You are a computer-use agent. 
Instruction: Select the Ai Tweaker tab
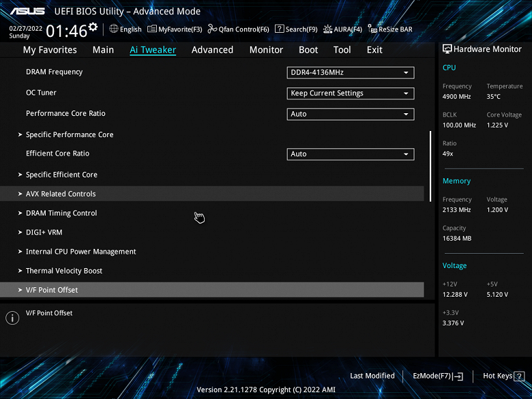153,50
